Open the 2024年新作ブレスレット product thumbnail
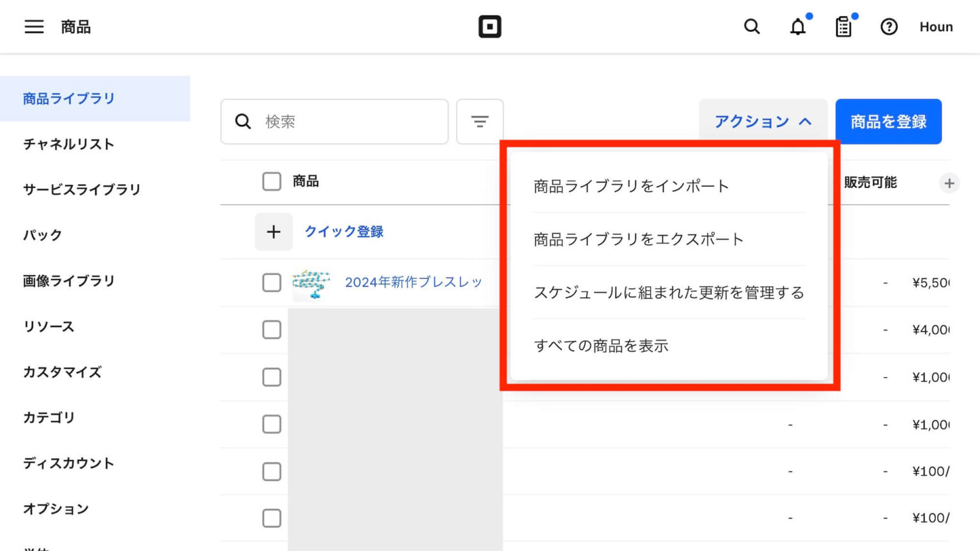This screenshot has width=980, height=551. (x=311, y=283)
